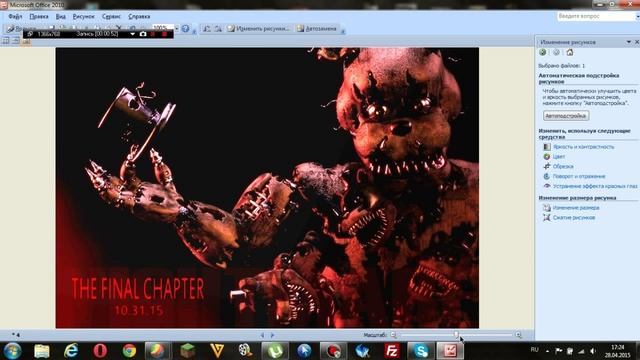Type a question in the help search box

[596, 16]
